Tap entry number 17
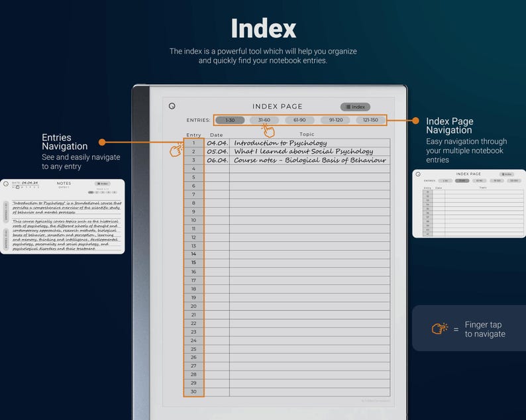Image resolution: width=526 pixels, height=420 pixels. (193, 280)
